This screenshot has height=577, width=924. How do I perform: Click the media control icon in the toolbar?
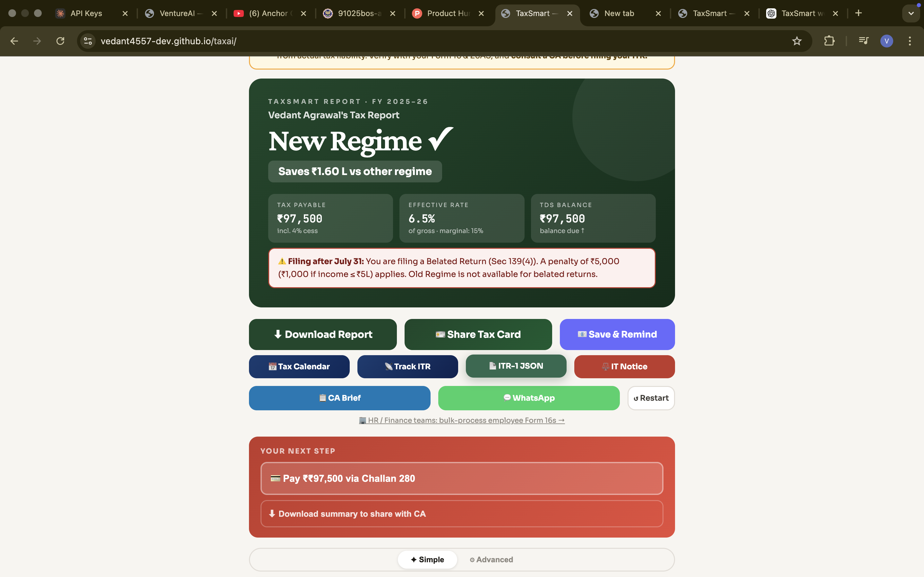(863, 41)
